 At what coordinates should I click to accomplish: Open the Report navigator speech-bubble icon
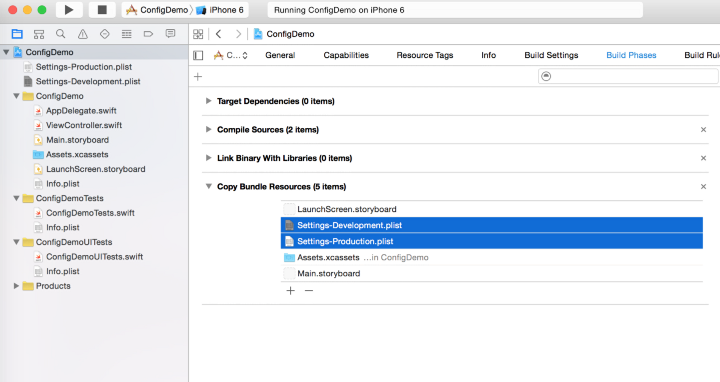[170, 34]
